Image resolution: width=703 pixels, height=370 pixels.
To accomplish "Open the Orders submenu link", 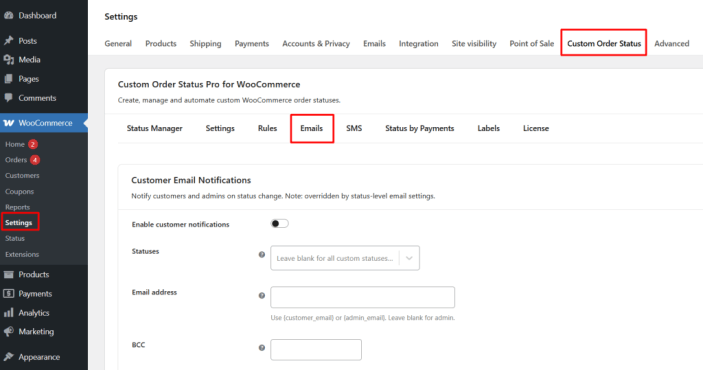I will click(x=16, y=160).
